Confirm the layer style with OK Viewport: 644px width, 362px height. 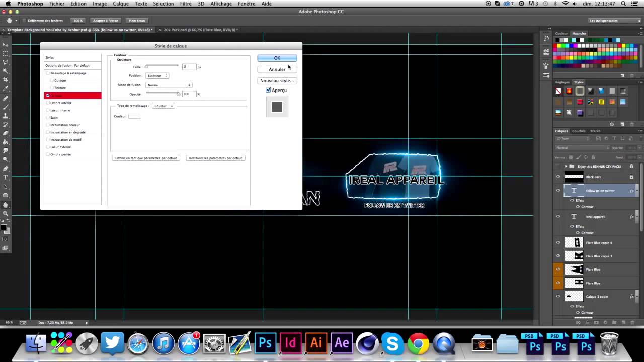click(x=277, y=58)
